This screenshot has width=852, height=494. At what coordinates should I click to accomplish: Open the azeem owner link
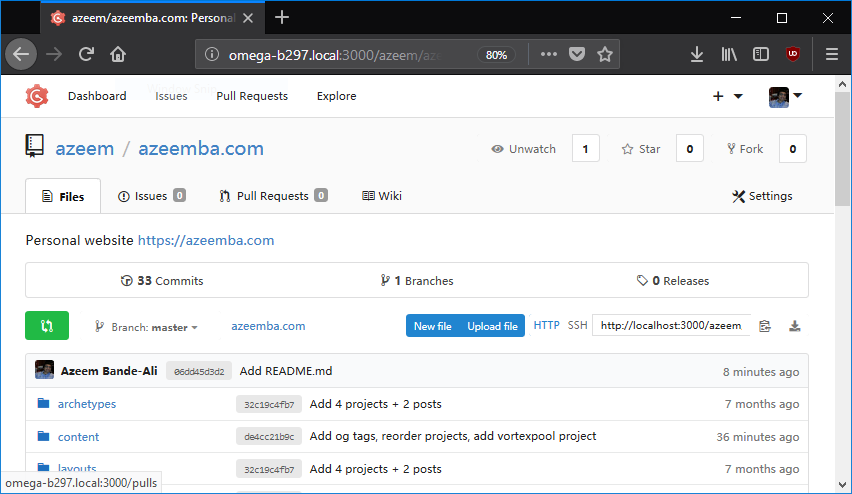pos(85,148)
